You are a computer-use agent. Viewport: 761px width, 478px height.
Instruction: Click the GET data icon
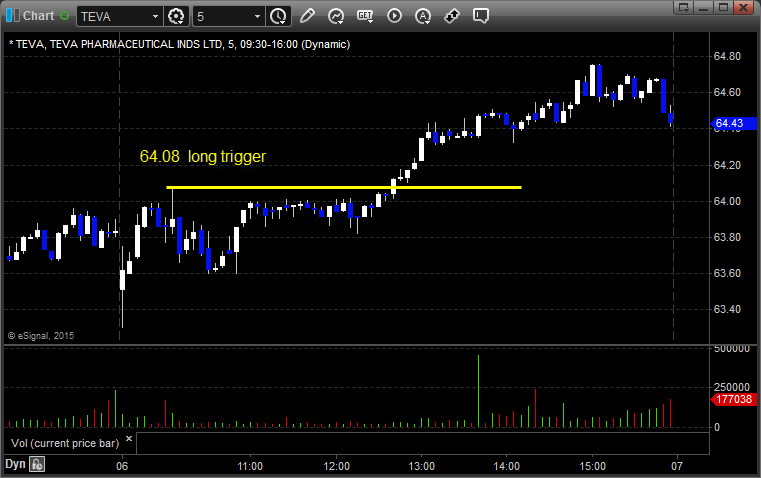365,16
